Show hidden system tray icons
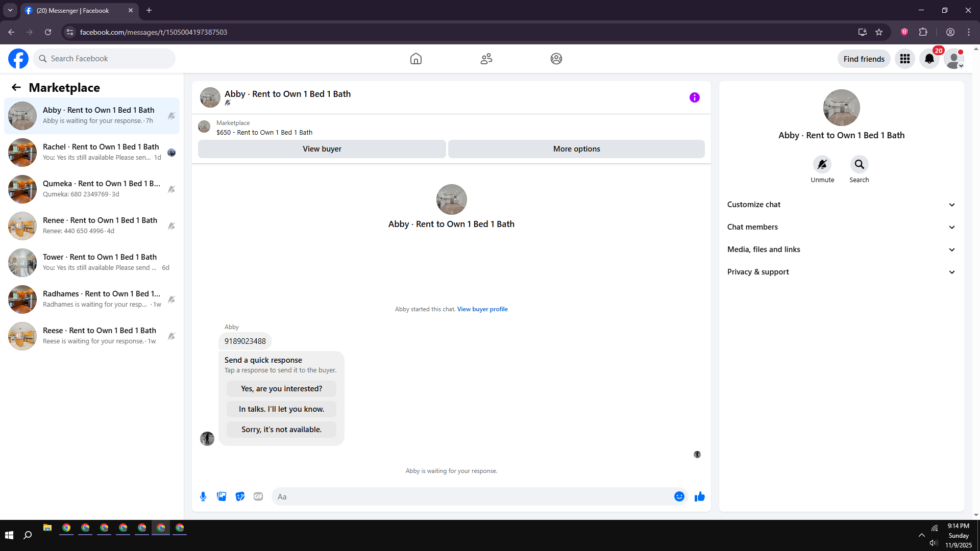 [921, 535]
